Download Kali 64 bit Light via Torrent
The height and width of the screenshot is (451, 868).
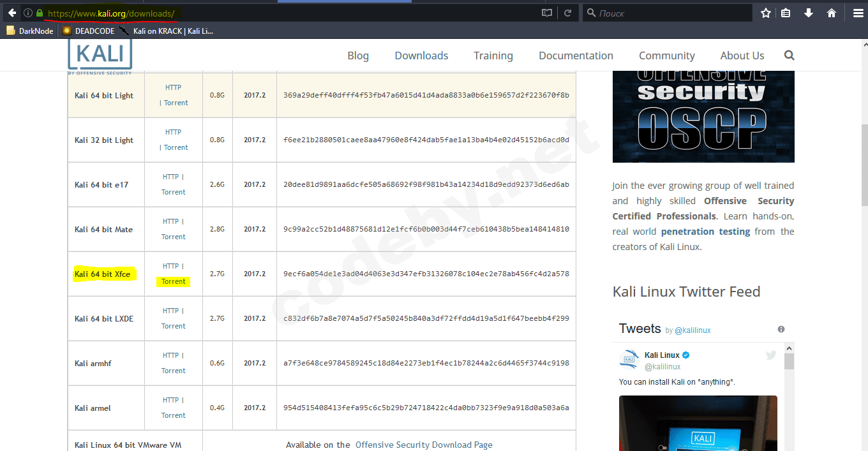176,103
